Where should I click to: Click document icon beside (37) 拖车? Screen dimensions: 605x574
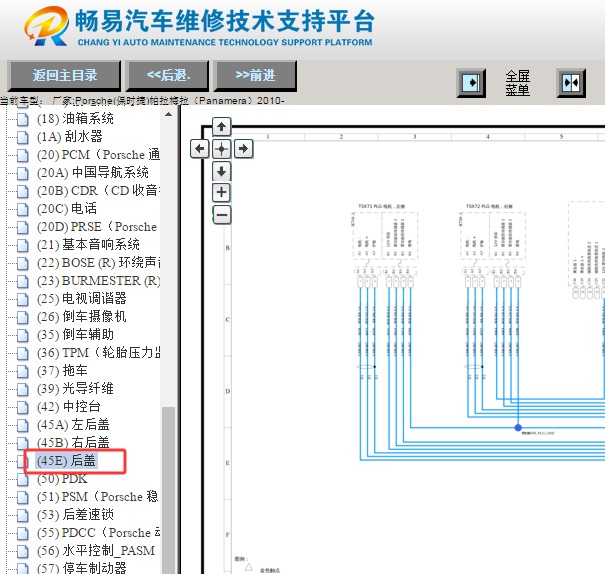pyautogui.click(x=23, y=371)
